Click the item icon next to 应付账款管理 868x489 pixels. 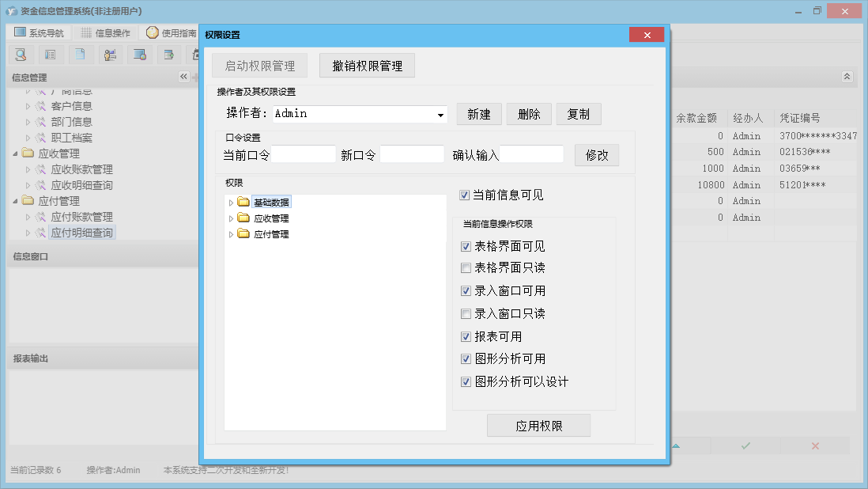(x=40, y=217)
